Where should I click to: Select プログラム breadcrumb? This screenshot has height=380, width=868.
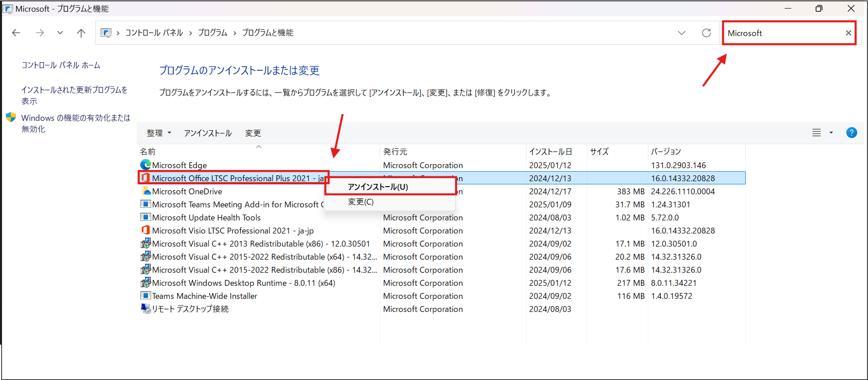212,33
